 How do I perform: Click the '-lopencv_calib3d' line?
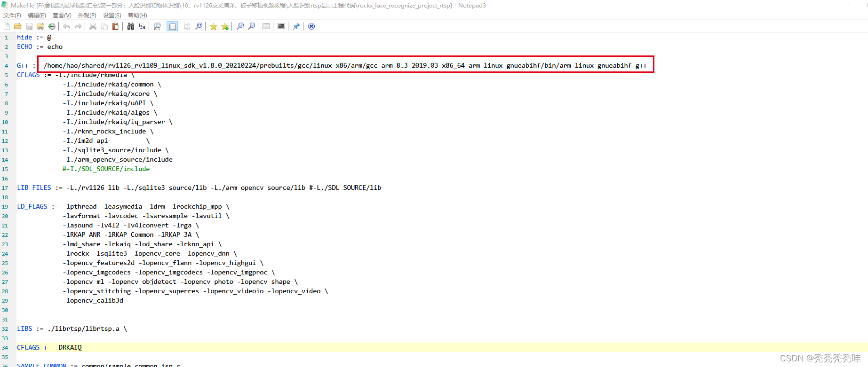click(x=93, y=300)
